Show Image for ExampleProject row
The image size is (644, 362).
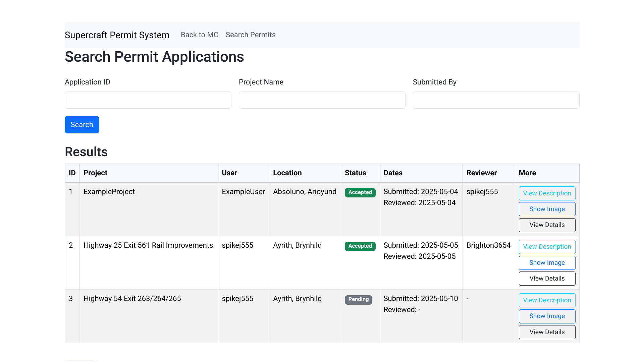547,209
